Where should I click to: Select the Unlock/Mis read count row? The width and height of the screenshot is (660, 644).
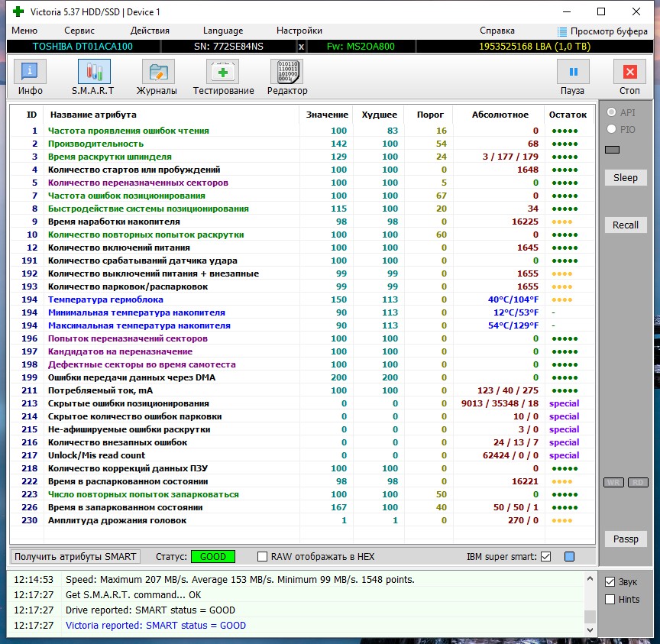[302, 455]
